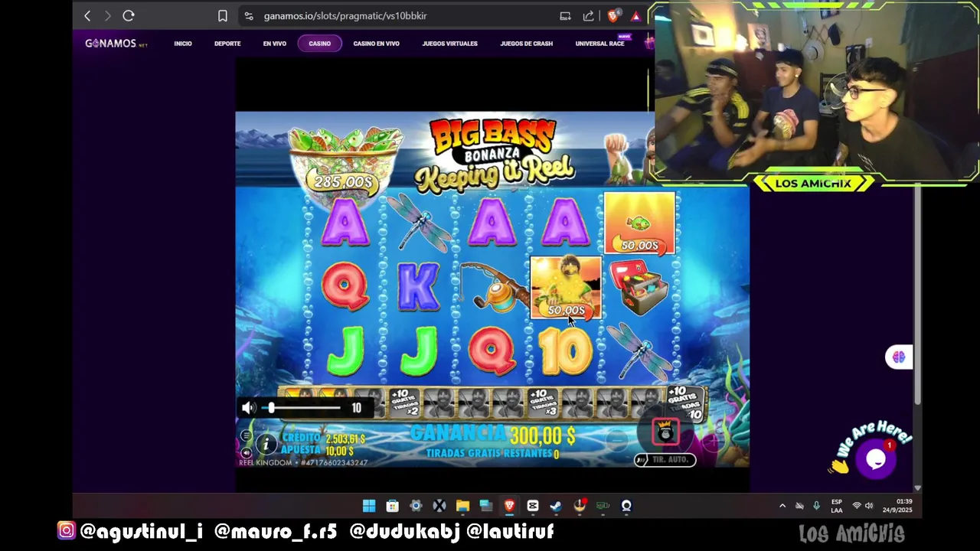The image size is (980, 551).
Task: Open the live chat bubble We Are Here
Action: 876,459
